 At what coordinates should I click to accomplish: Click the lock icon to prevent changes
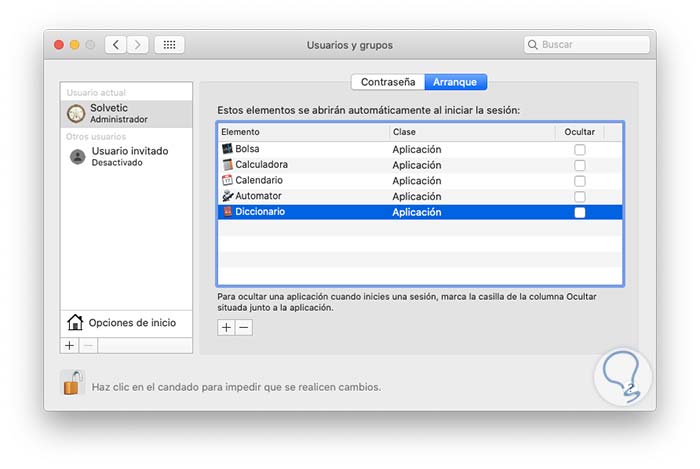tap(71, 383)
